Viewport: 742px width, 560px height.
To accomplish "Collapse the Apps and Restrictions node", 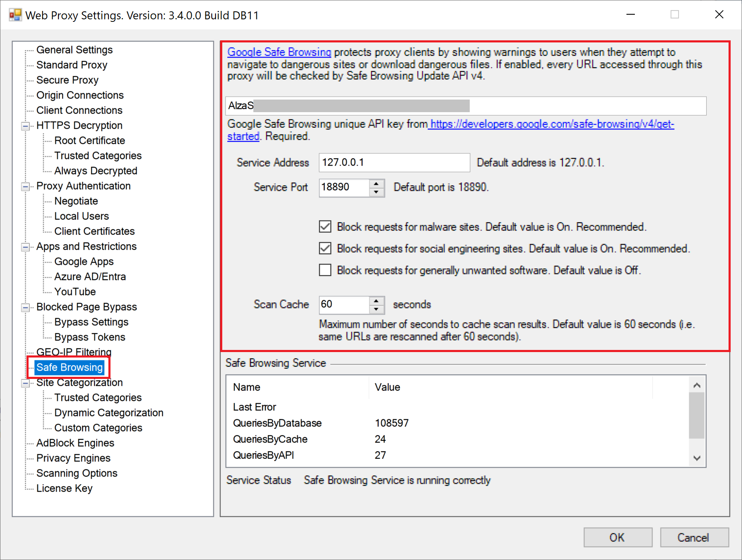I will [x=26, y=247].
